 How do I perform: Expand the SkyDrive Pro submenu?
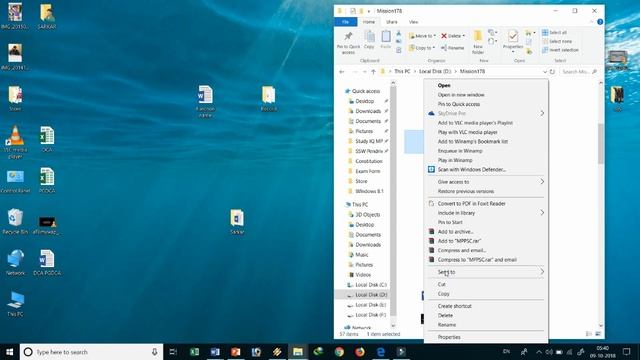[486, 113]
